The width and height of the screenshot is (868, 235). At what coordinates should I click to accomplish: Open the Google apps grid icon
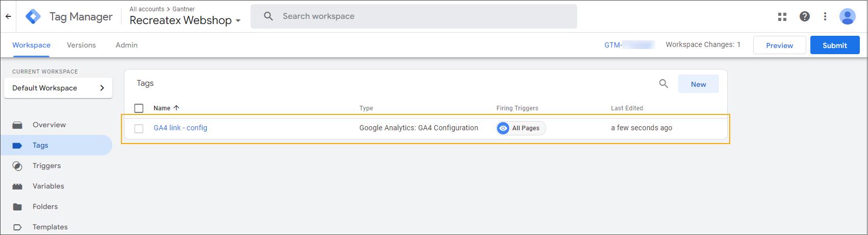click(782, 16)
